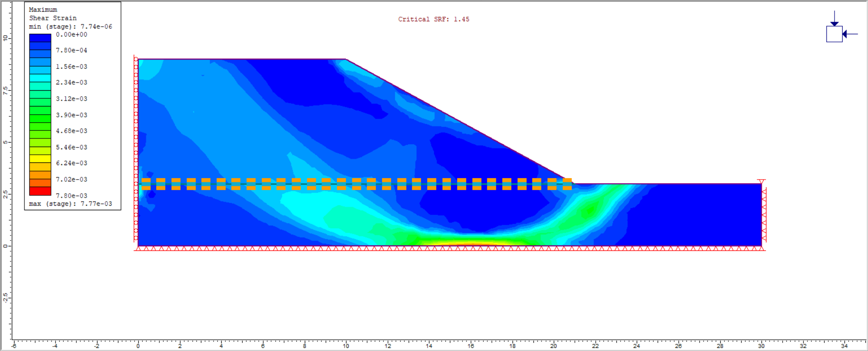The width and height of the screenshot is (868, 351).
Task: Click the red swatch in the legend
Action: (x=40, y=191)
